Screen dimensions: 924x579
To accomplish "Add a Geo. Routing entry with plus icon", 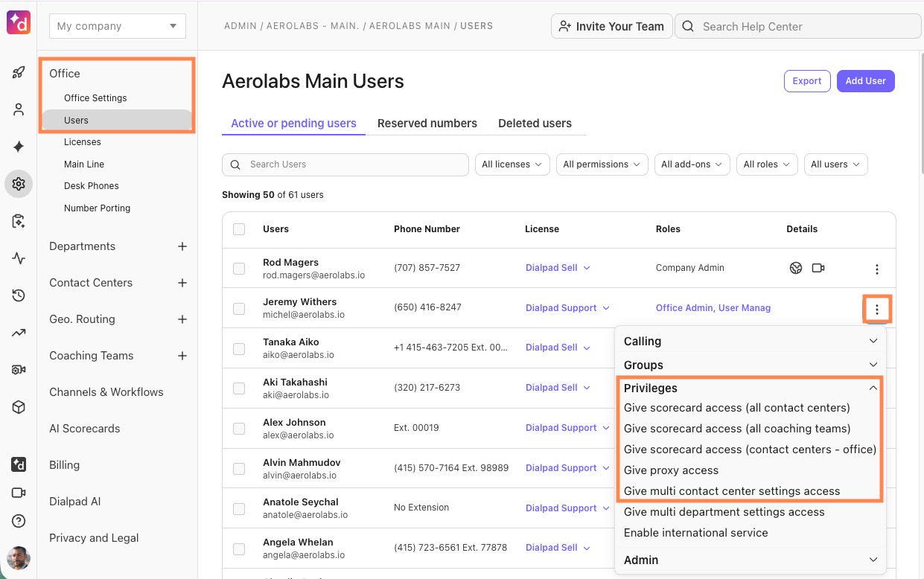I will click(182, 319).
